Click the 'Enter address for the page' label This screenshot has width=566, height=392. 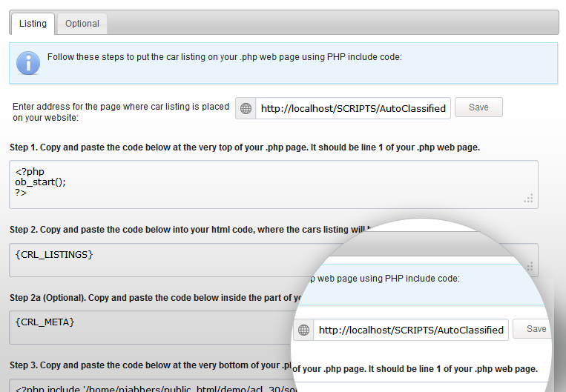coord(121,112)
